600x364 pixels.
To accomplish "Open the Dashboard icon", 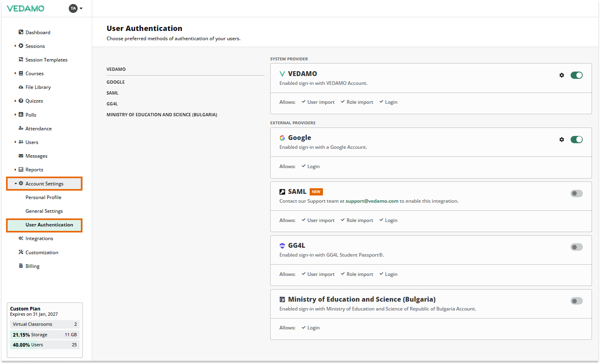I will (x=21, y=32).
